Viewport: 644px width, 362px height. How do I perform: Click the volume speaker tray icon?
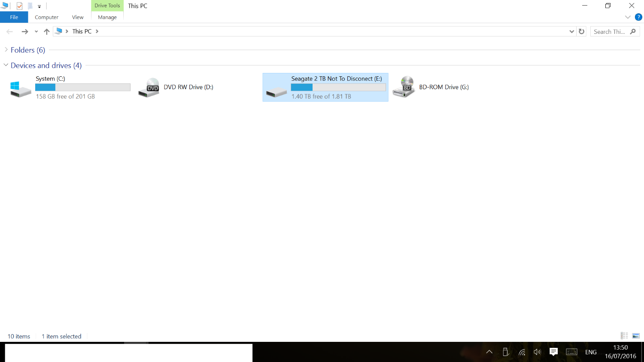pyautogui.click(x=537, y=352)
